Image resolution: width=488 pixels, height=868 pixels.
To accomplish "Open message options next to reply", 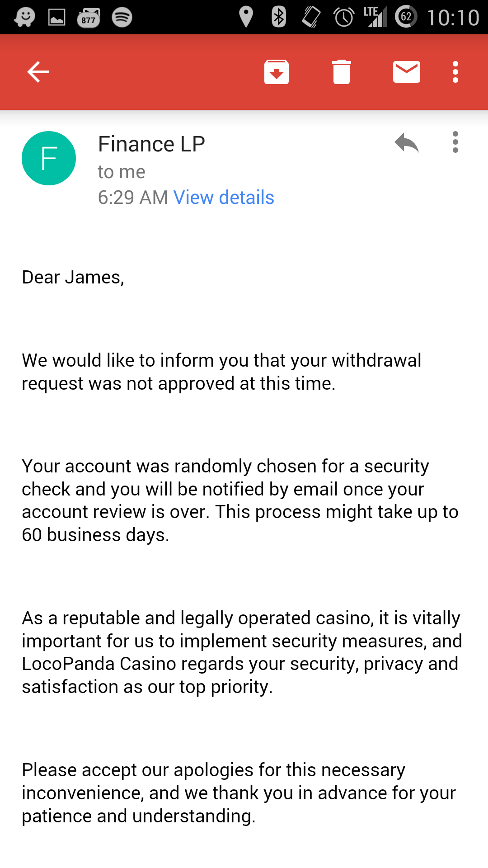I will click(455, 142).
